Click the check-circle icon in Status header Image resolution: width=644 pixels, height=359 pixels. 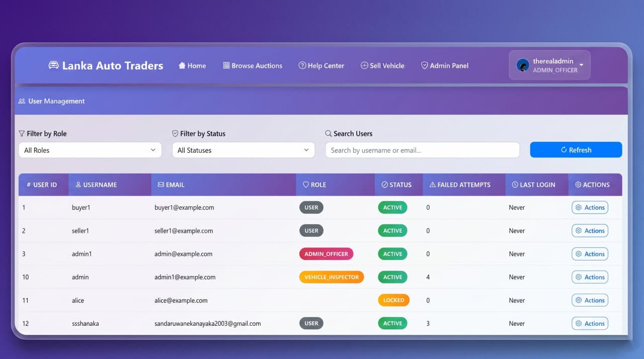[x=385, y=185]
